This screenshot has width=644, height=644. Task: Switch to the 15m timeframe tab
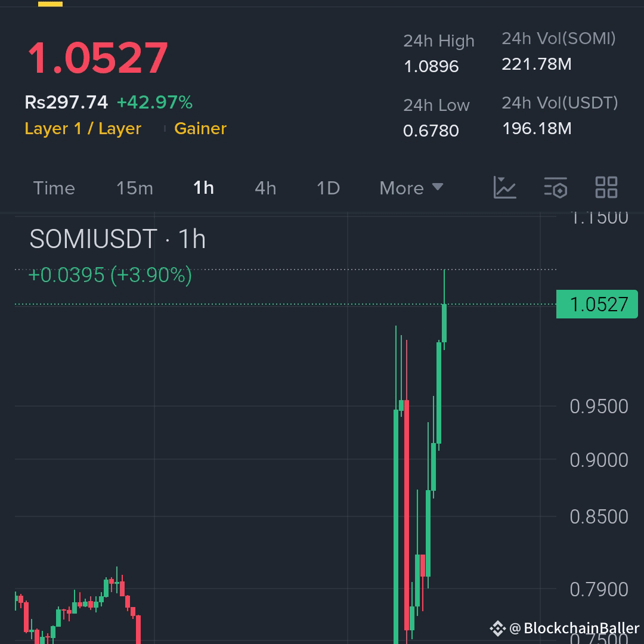(134, 188)
